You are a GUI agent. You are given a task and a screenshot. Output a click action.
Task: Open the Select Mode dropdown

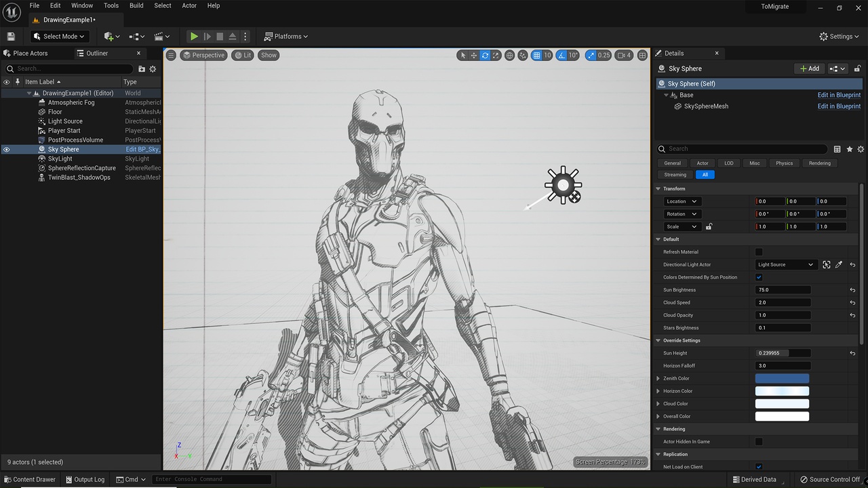pos(59,36)
